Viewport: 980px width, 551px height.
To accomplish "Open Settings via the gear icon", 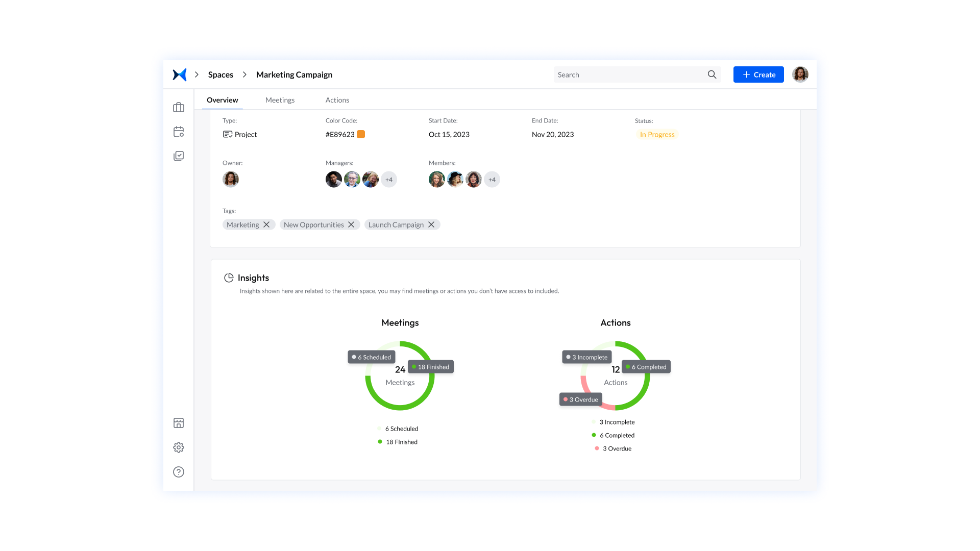I will [178, 447].
